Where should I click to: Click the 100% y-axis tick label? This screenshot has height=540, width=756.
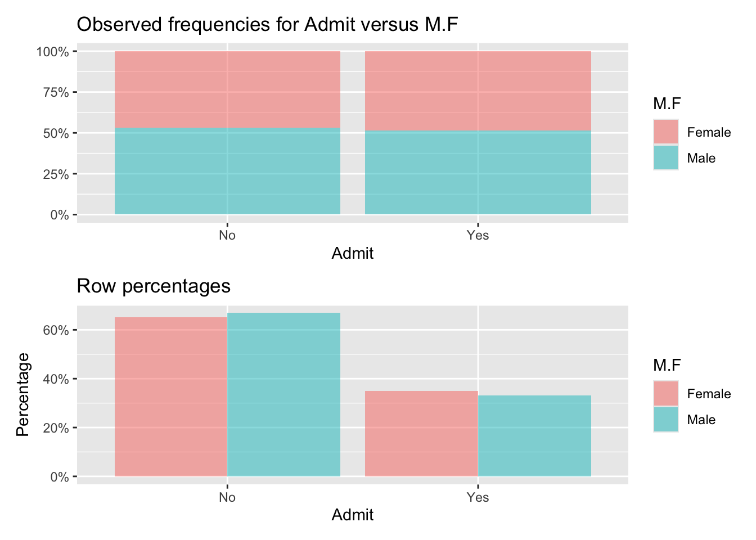point(53,52)
